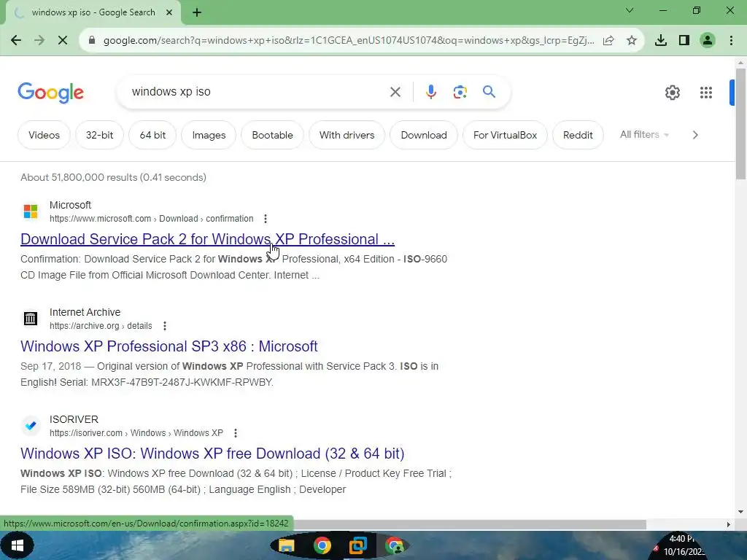This screenshot has width=747, height=560.
Task: Open File Explorer from the taskbar
Action: tap(286, 545)
